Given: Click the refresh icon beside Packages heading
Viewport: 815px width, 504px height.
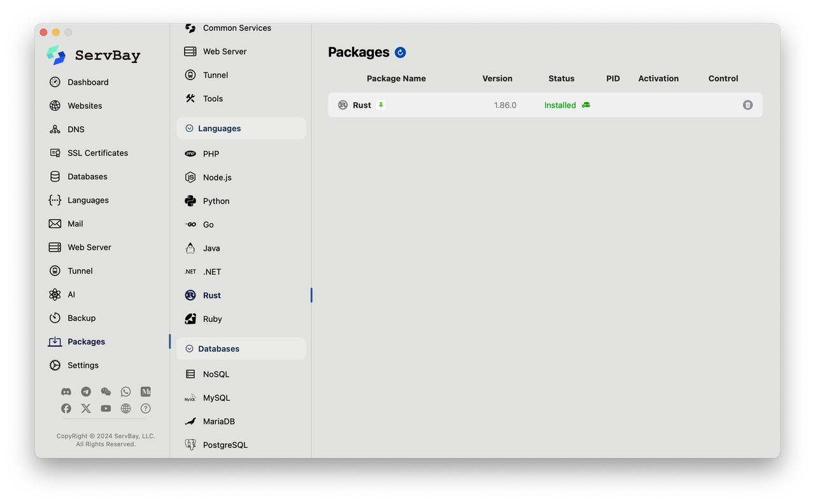Looking at the screenshot, I should (400, 52).
